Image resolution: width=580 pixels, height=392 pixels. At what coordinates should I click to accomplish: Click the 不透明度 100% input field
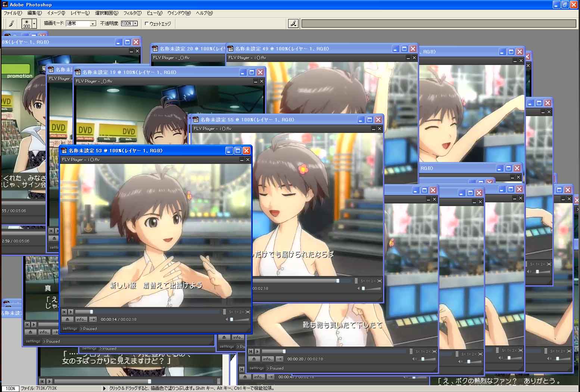(127, 24)
